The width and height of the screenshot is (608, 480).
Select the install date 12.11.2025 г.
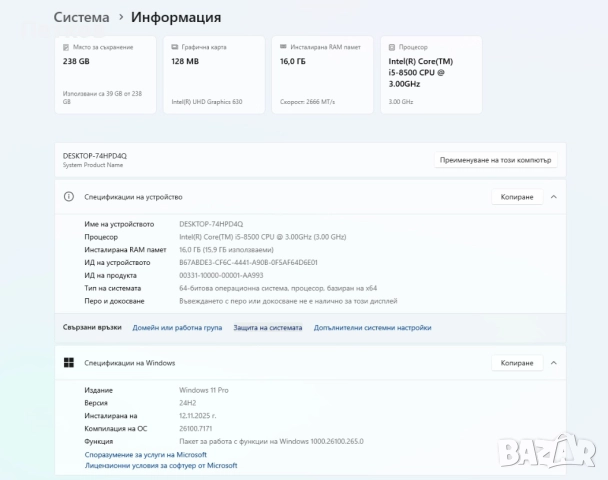click(198, 416)
